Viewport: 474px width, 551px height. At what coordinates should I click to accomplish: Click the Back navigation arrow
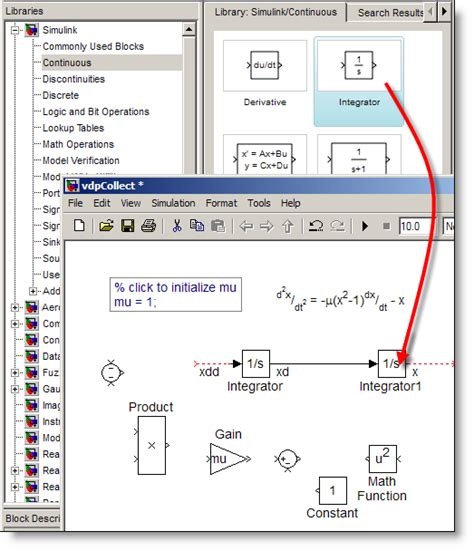click(x=246, y=226)
